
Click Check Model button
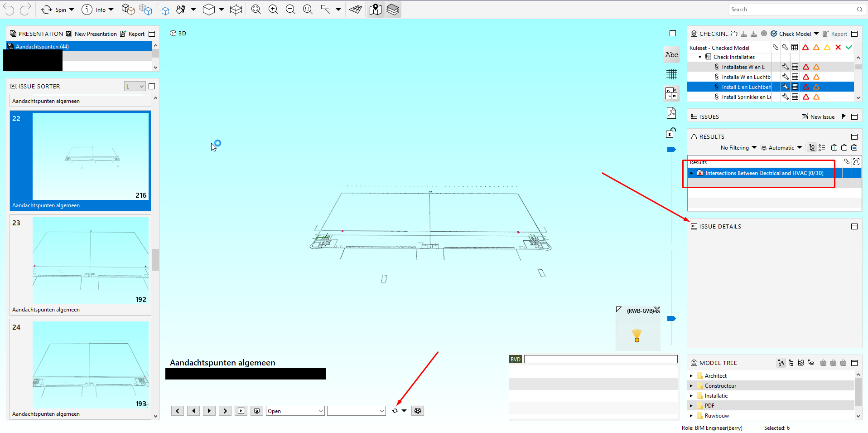791,34
